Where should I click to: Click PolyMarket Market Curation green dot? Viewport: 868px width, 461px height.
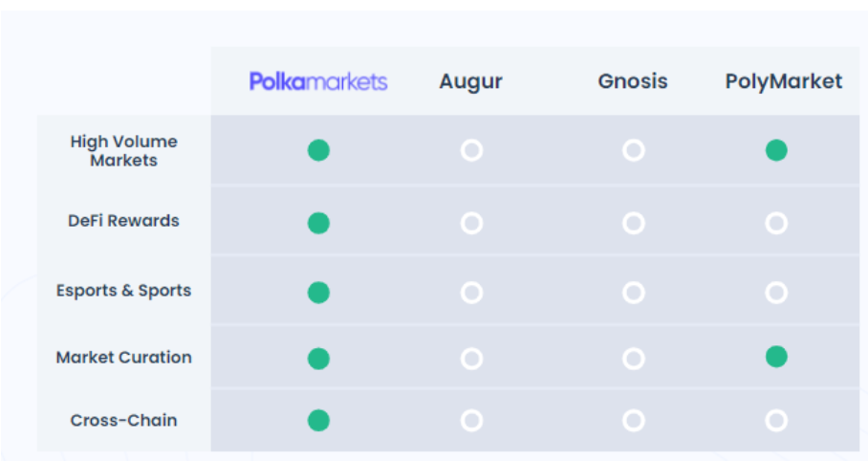(776, 357)
